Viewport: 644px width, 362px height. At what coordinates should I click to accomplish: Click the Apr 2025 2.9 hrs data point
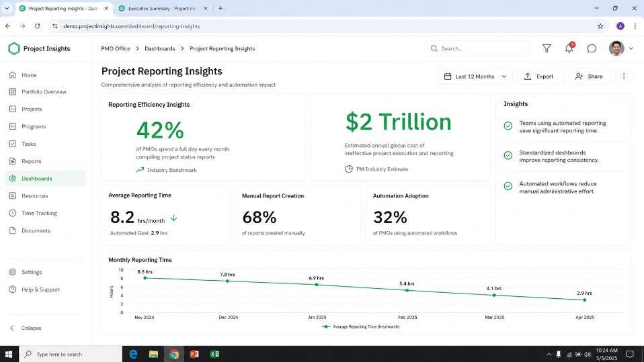click(585, 300)
